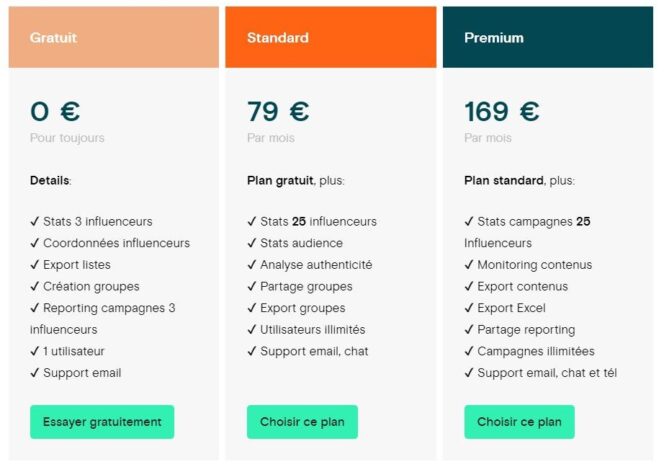Viewport: 664px width, 467px height.
Task: Click the checkmark beside Coordonnées influenceurs
Action: (35, 243)
